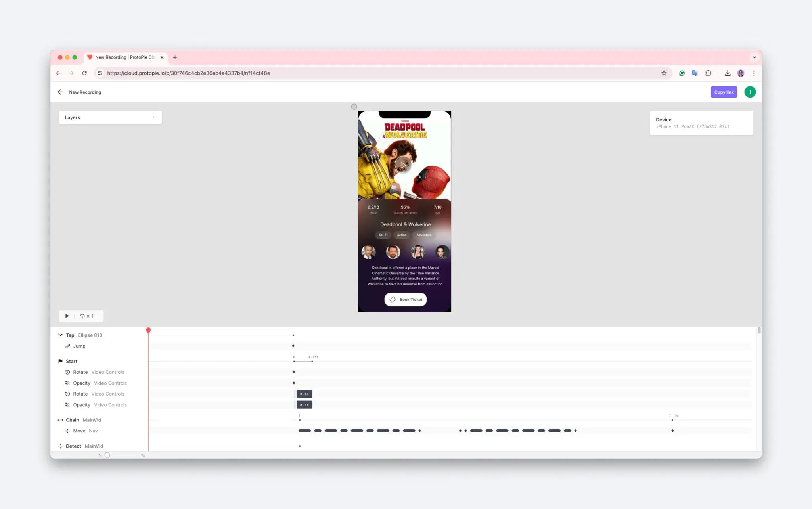Click the Play button in timeline
This screenshot has width=812, height=509.
point(66,316)
